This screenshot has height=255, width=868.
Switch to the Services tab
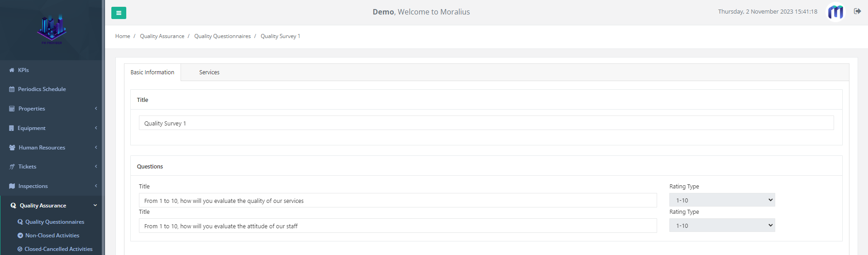[209, 72]
